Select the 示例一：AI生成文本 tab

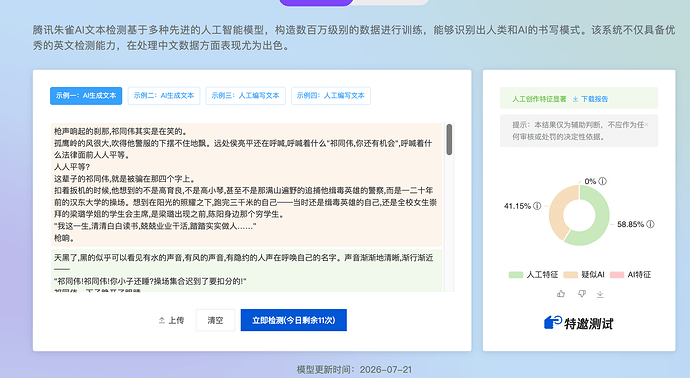click(x=86, y=95)
